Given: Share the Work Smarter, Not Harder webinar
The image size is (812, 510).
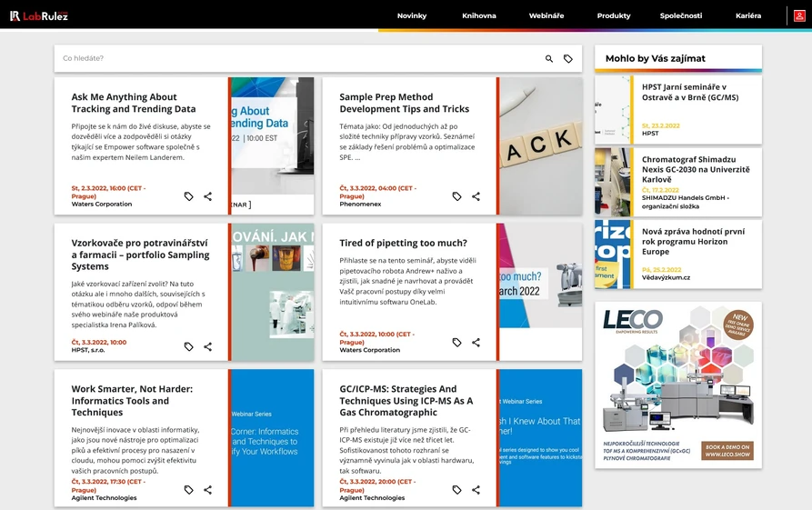Looking at the screenshot, I should [208, 490].
